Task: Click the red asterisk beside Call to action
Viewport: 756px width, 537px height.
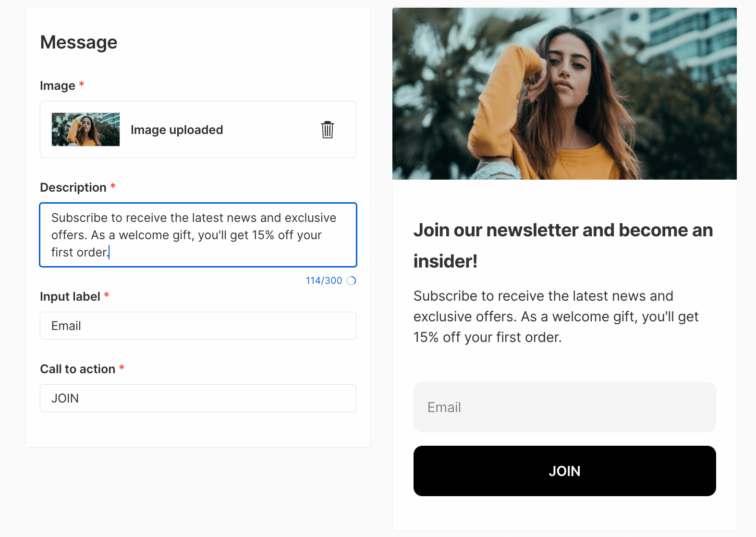Action: (x=122, y=368)
